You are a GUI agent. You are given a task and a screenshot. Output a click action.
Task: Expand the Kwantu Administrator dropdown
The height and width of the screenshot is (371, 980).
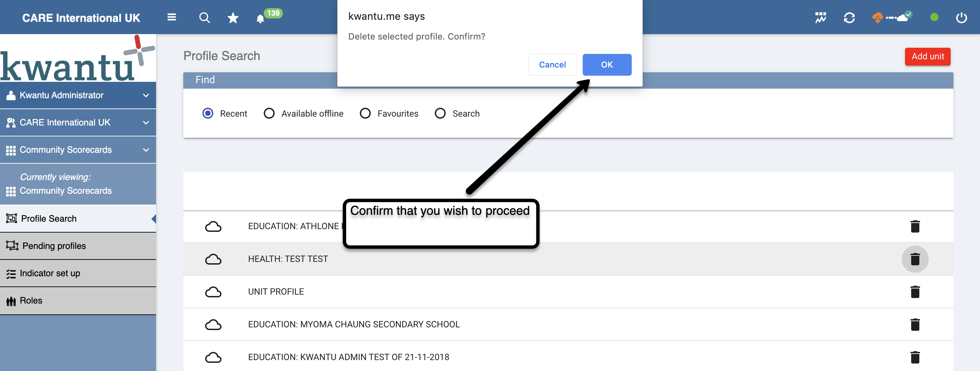point(146,95)
